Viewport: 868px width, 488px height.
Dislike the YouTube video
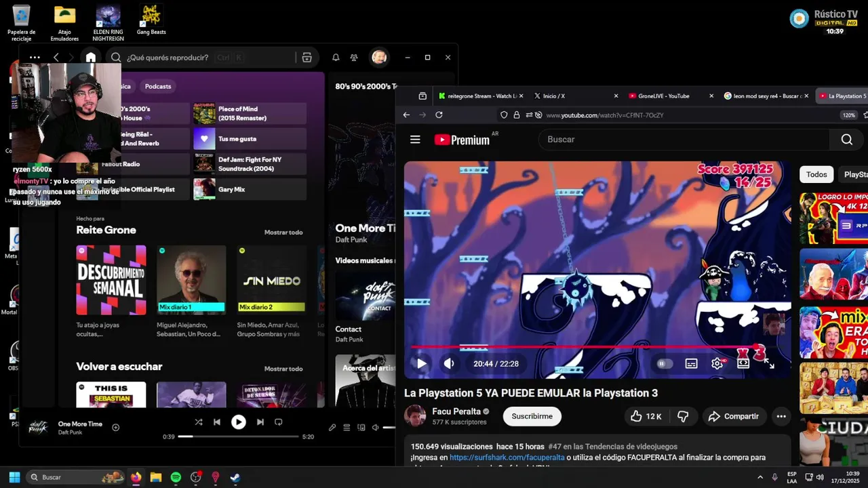[683, 416]
